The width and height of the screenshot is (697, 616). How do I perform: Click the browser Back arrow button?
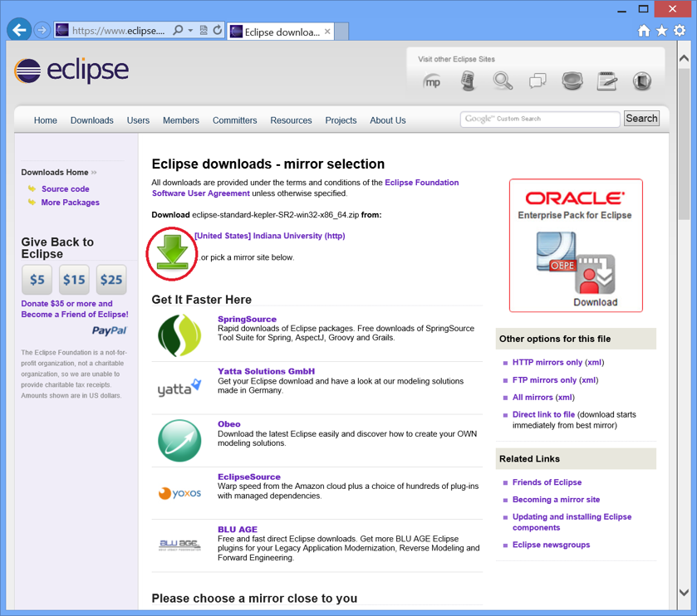coord(19,30)
